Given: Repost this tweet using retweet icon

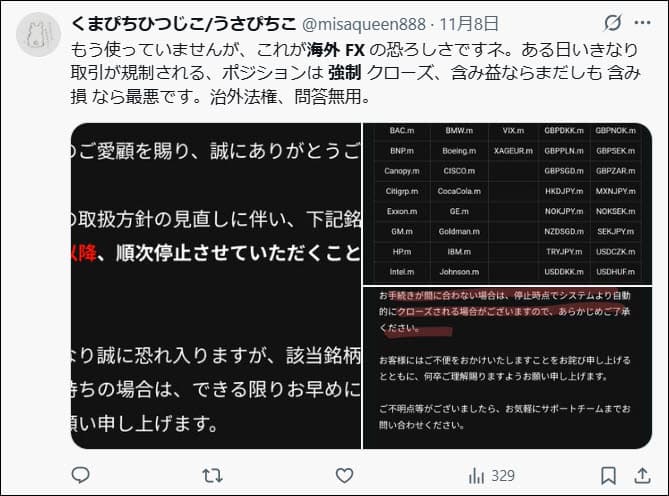Looking at the screenshot, I should tap(212, 475).
